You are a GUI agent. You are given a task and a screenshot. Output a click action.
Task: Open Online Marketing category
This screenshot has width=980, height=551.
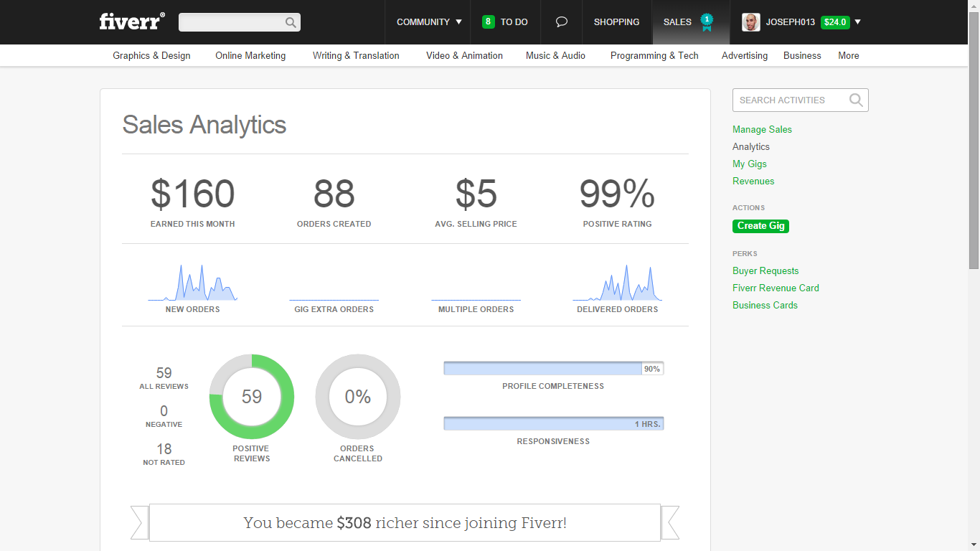250,55
